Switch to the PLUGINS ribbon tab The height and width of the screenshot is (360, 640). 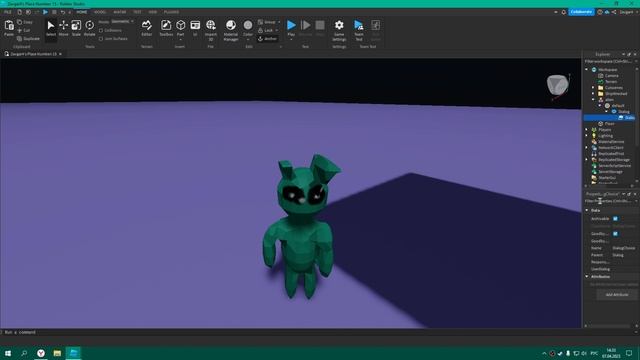pos(171,12)
